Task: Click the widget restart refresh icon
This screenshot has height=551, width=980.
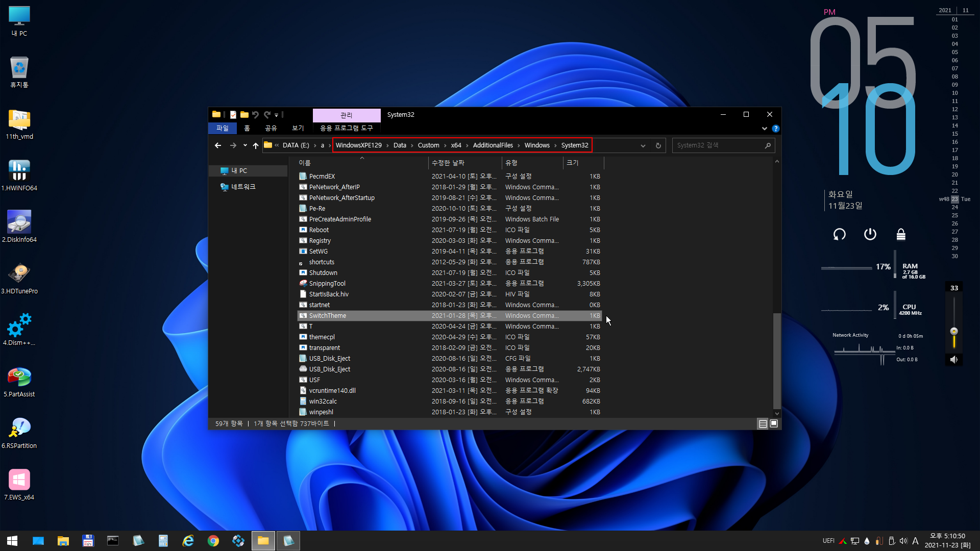Action: 840,234
